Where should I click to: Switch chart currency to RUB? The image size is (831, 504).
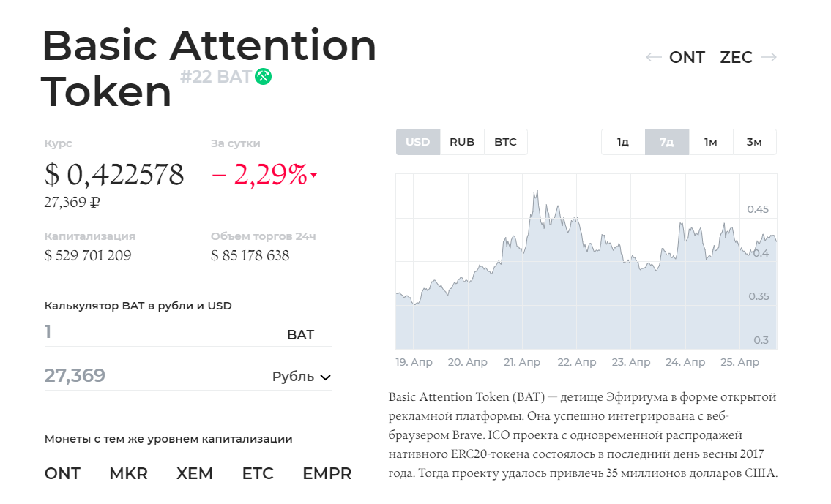pyautogui.click(x=462, y=142)
